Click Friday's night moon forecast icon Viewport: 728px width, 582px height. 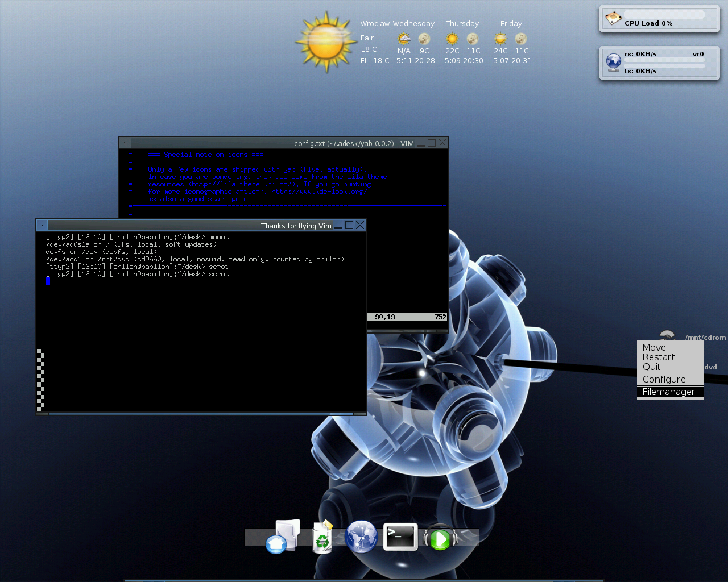coord(521,39)
